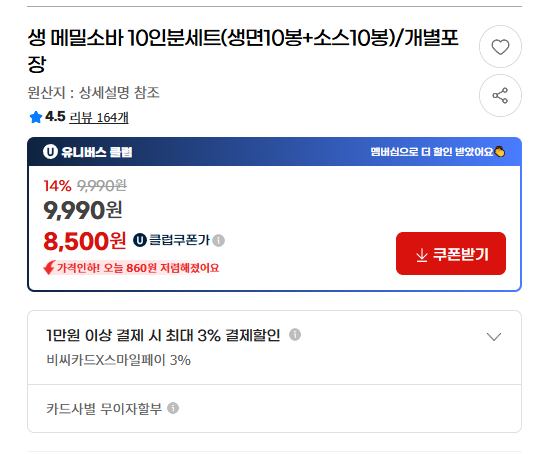Screen dimensions: 552x454
Task: Add product to wishlist with heart icon
Action: tap(500, 46)
